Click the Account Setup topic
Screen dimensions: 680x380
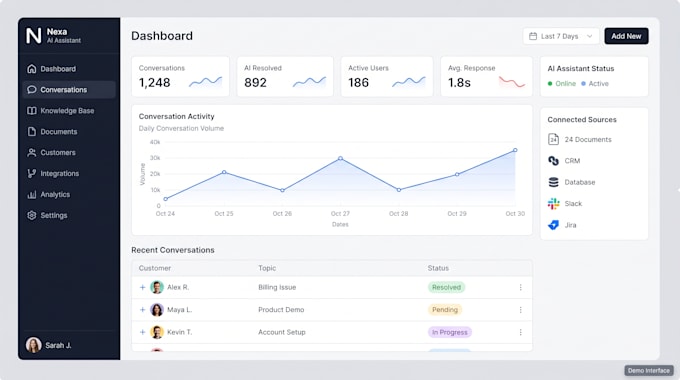[282, 332]
